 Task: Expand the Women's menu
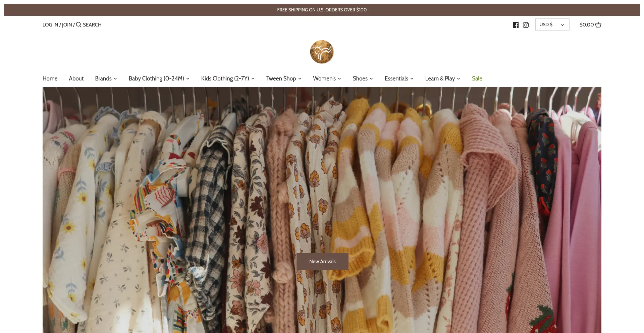pos(327,78)
